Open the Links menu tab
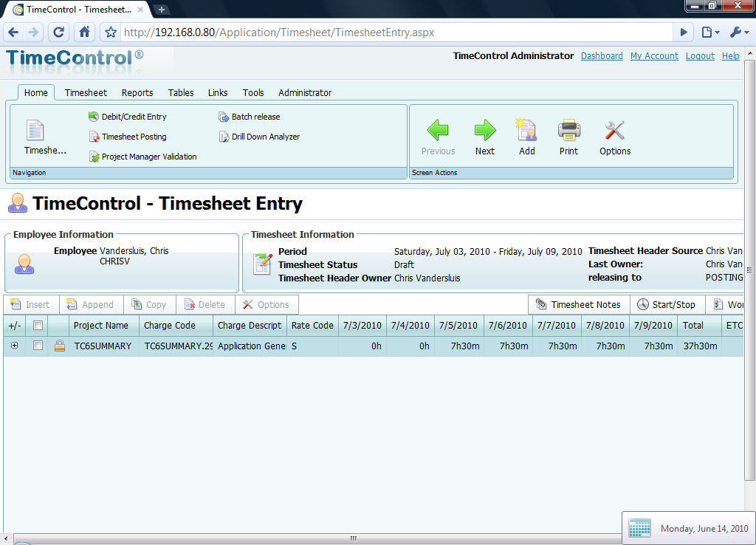 (x=218, y=92)
